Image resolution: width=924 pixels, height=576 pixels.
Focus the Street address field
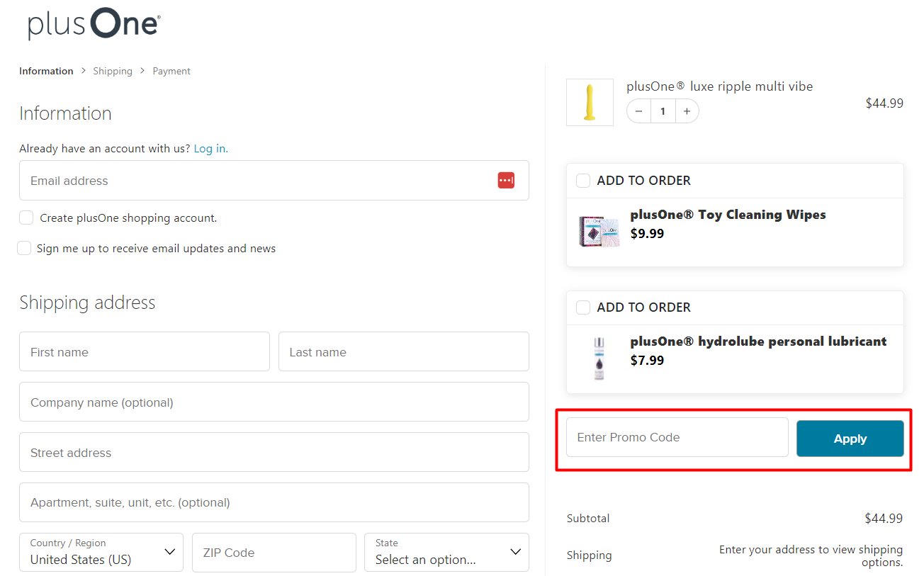pos(274,453)
